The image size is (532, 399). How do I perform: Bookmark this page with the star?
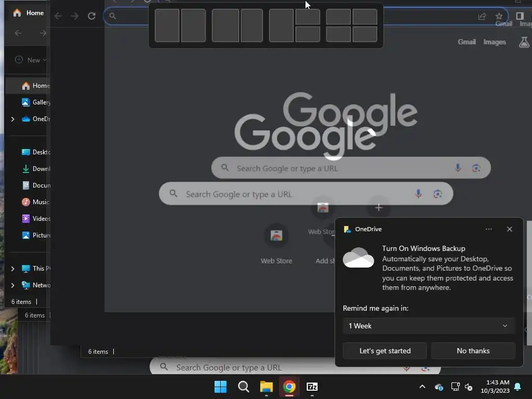point(499,16)
